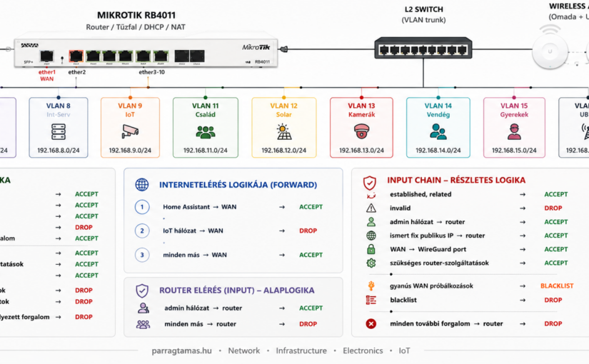Select the dome camera icon in VLAN 13
Image resolution: width=589 pixels, height=364 pixels.
362,132
